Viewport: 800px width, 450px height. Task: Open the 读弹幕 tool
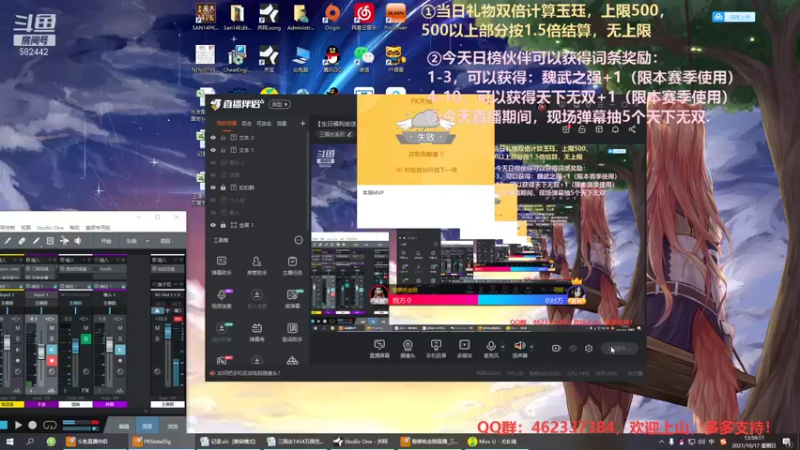(292, 299)
